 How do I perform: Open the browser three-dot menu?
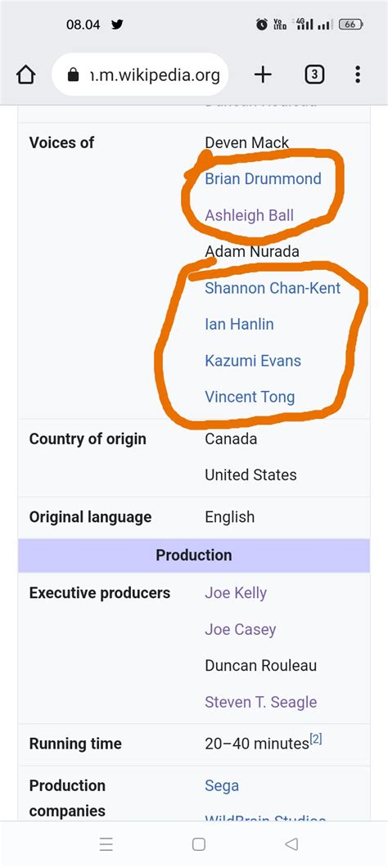(358, 74)
